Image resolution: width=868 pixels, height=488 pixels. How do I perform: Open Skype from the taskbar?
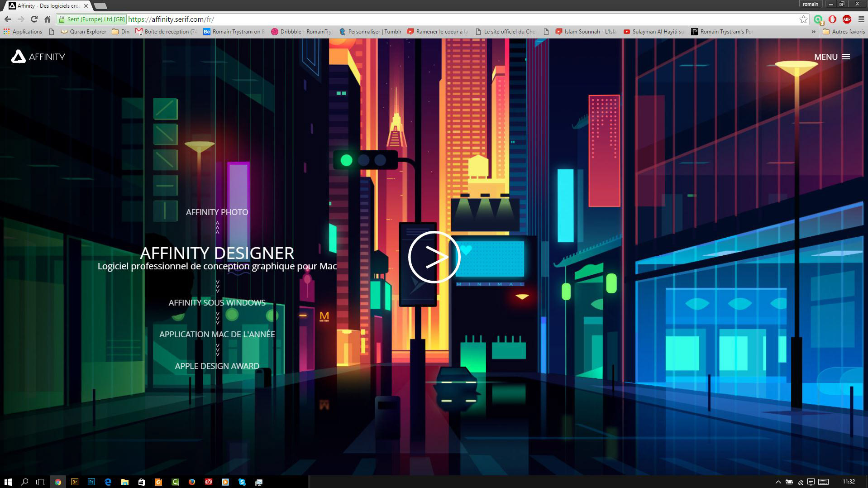coord(242,482)
